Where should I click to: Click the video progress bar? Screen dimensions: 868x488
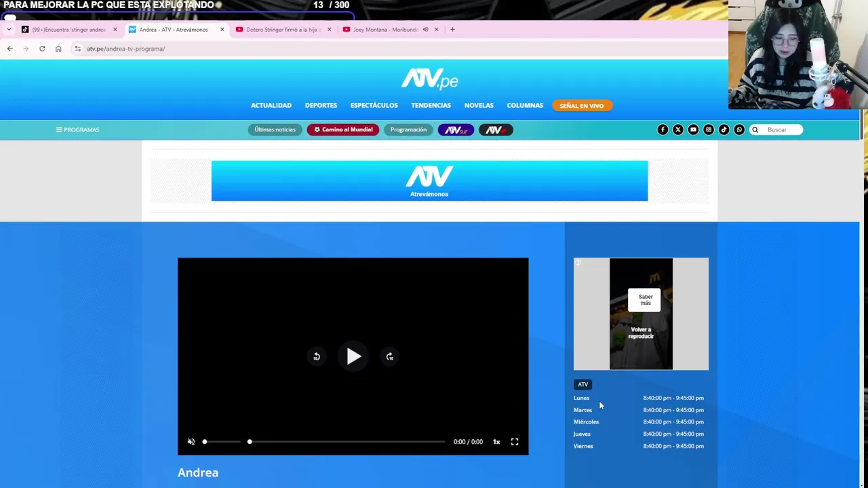coord(347,442)
